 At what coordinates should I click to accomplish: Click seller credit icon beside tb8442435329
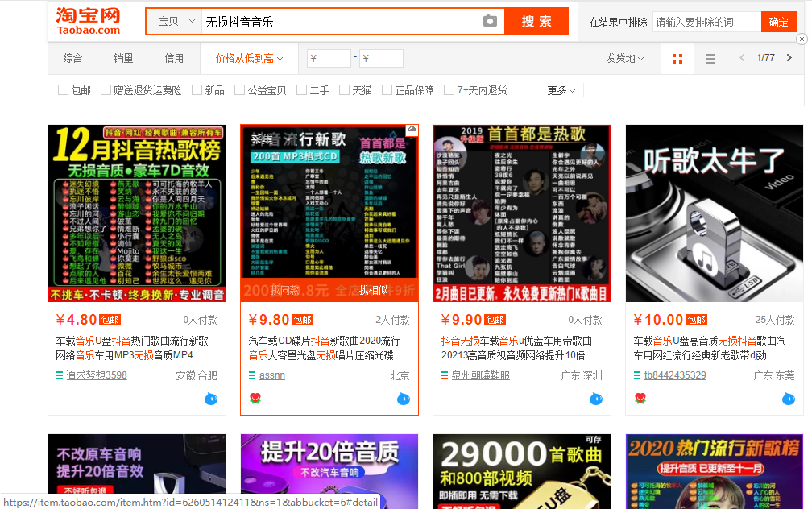click(x=637, y=375)
